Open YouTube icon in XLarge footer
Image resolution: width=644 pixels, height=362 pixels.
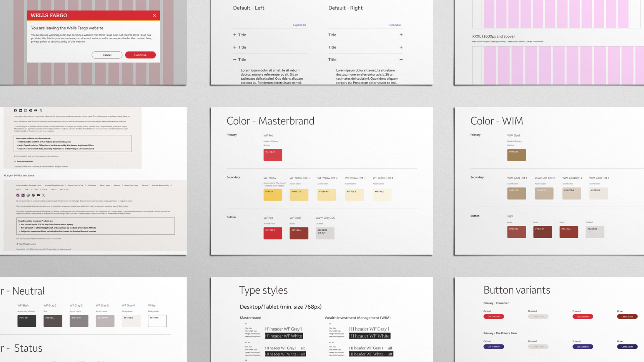click(38, 195)
